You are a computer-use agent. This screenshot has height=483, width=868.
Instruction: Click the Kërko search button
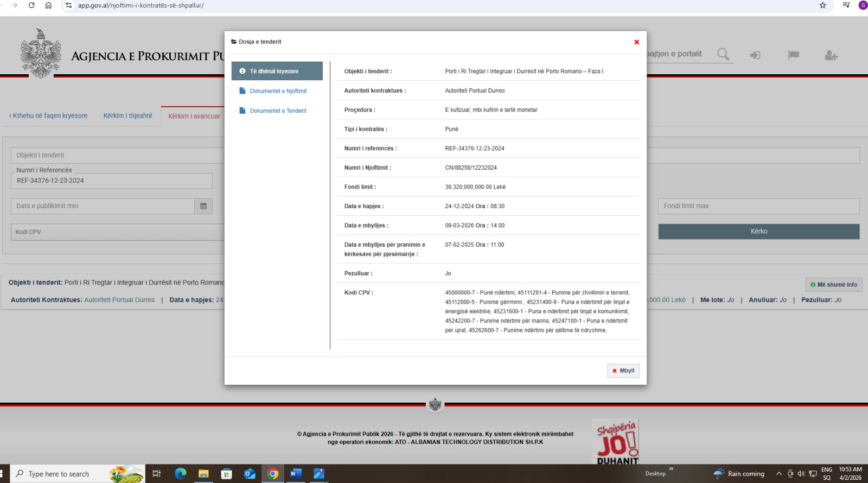(758, 231)
